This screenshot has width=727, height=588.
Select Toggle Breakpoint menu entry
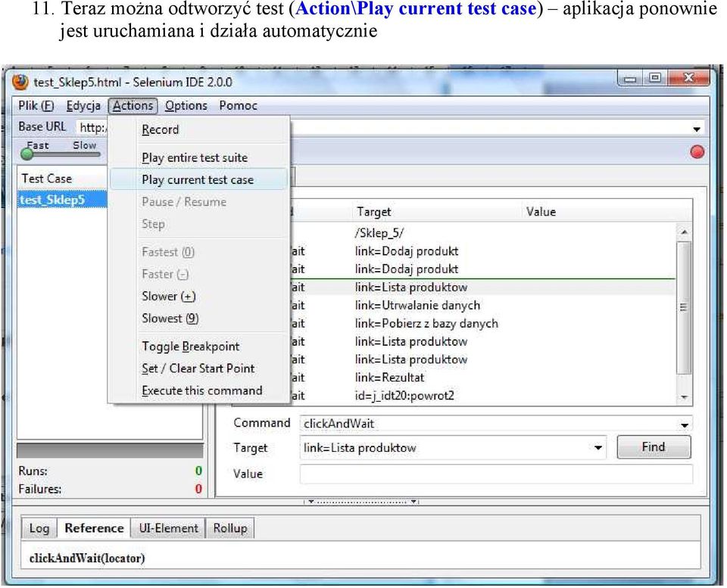[199, 347]
